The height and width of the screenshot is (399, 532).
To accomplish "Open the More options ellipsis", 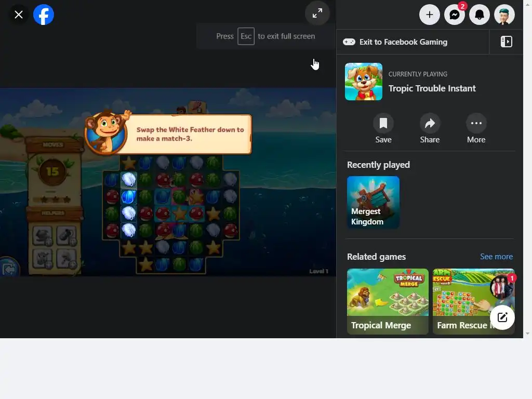I will pyautogui.click(x=476, y=123).
